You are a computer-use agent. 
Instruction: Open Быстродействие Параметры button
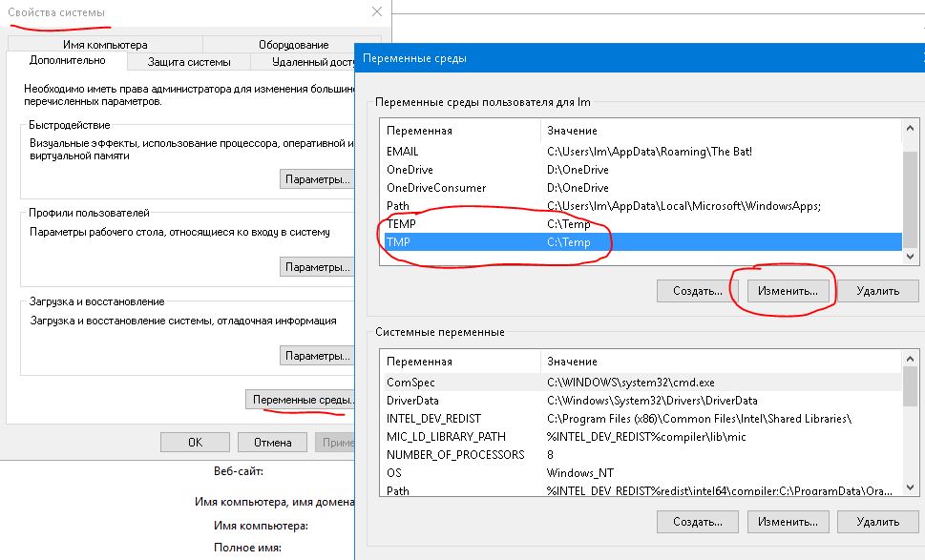[x=317, y=179]
